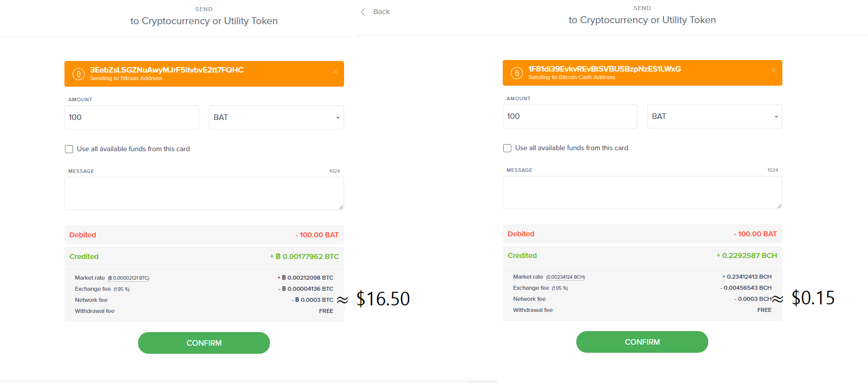Focus the right amount field showing 100
Viewport: 868px width, 385px height.
(570, 116)
